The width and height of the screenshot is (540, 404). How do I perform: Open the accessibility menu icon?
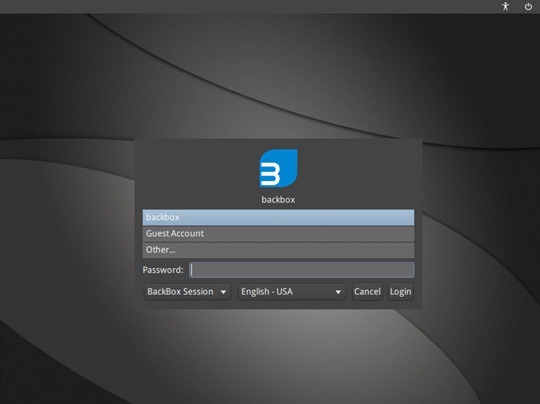tap(505, 7)
